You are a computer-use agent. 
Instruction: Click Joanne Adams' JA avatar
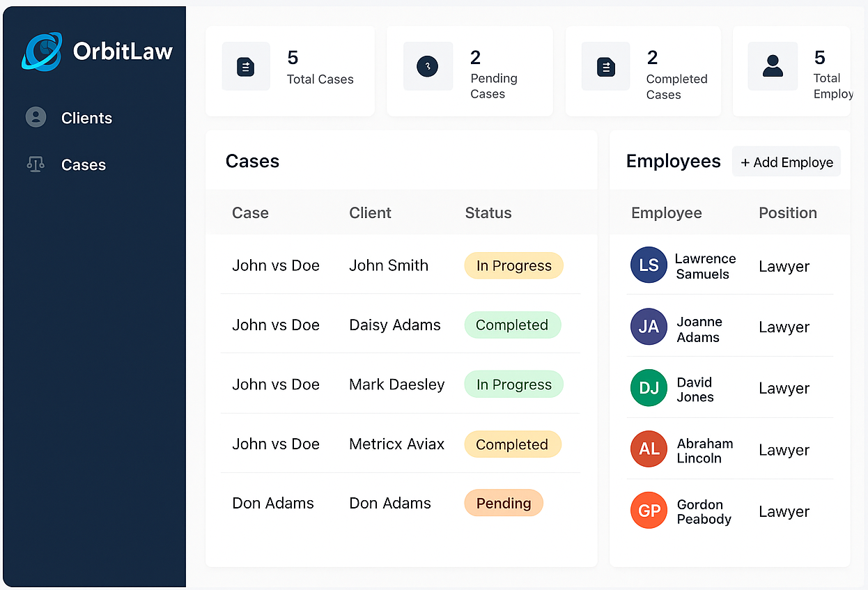[648, 327]
